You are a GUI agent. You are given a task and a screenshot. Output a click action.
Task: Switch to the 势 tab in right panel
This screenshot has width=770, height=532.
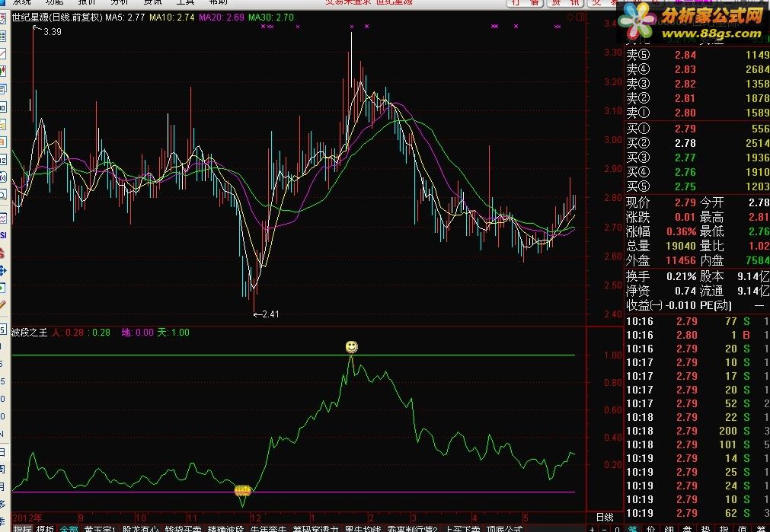pos(705,529)
